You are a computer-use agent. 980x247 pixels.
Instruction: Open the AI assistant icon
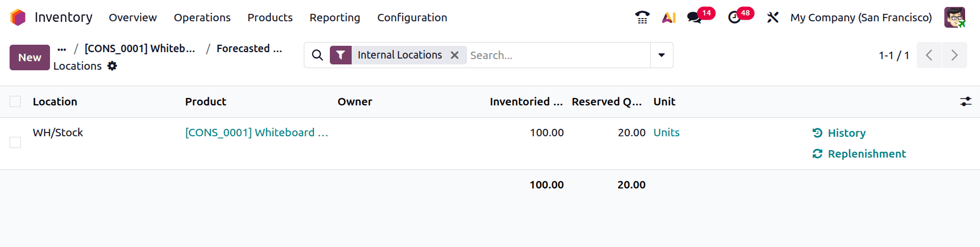(x=669, y=18)
